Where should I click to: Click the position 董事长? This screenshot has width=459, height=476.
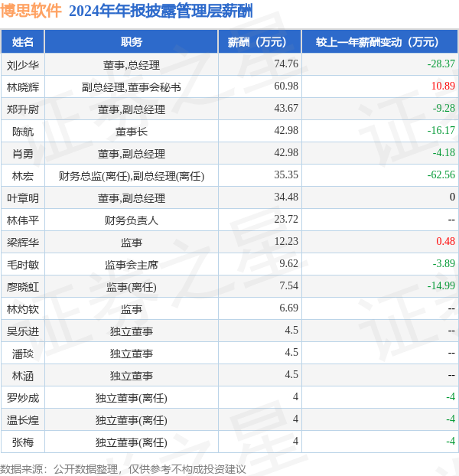(132, 132)
